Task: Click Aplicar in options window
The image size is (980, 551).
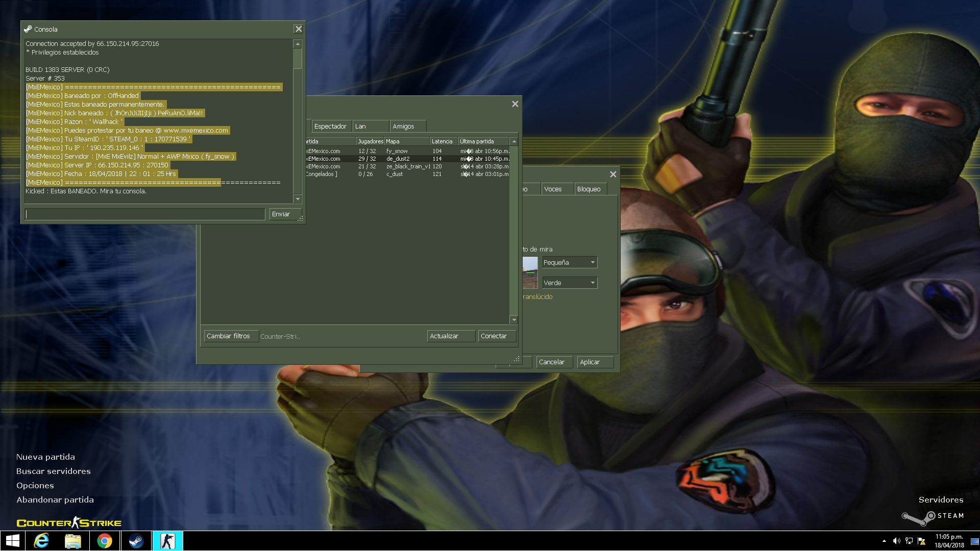Action: tap(595, 362)
